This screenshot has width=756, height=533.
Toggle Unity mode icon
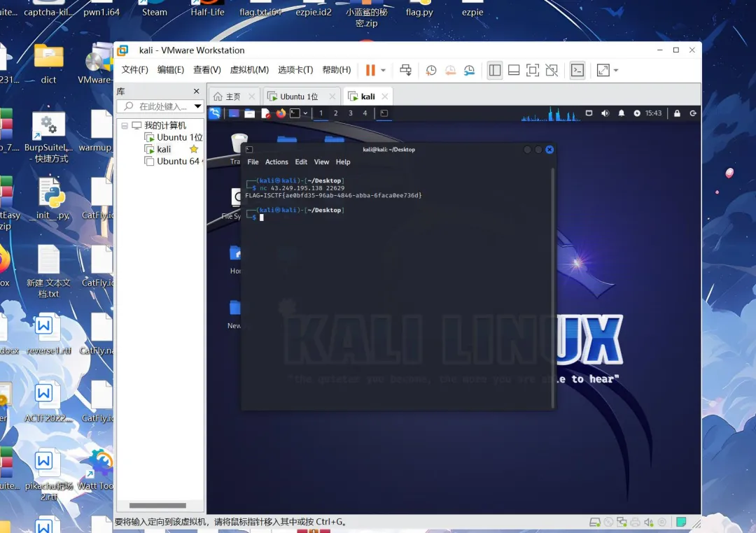pyautogui.click(x=552, y=71)
